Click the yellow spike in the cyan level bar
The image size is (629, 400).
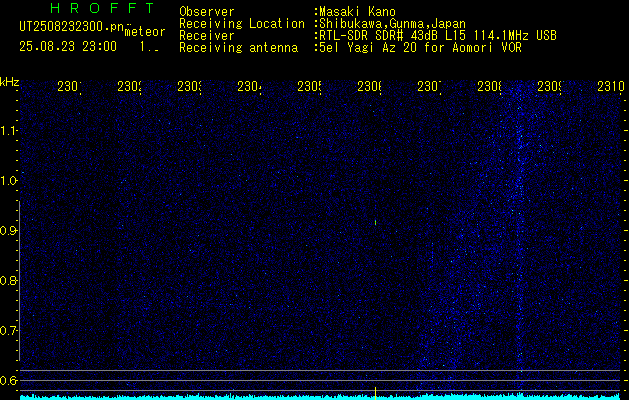tap(375, 393)
